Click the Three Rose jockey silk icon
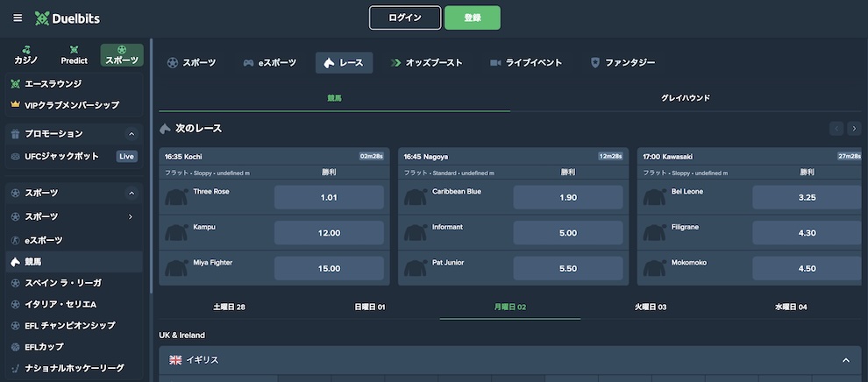 pyautogui.click(x=176, y=197)
